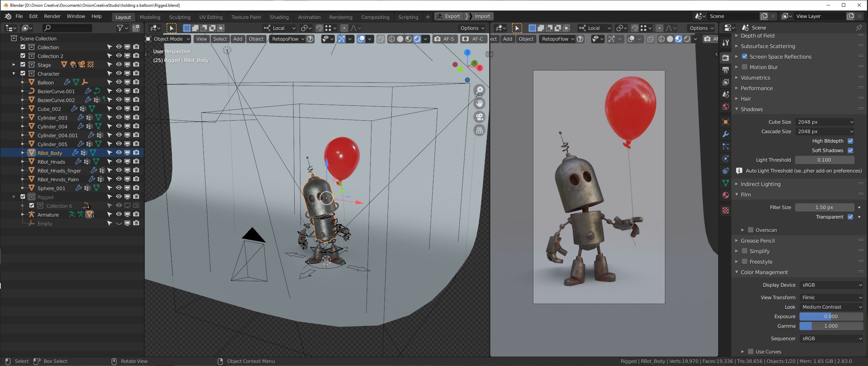Open the Modifier properties wrench tab
The height and width of the screenshot is (366, 868).
click(726, 134)
